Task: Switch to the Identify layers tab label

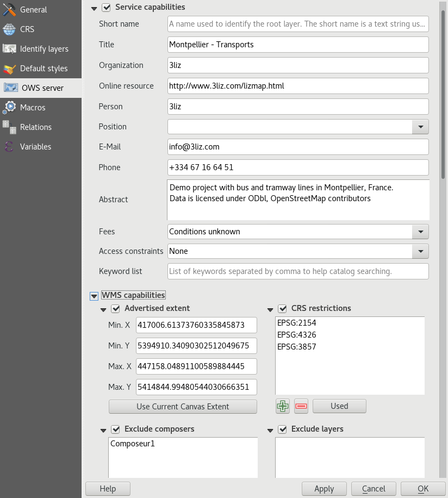Action: click(x=44, y=49)
